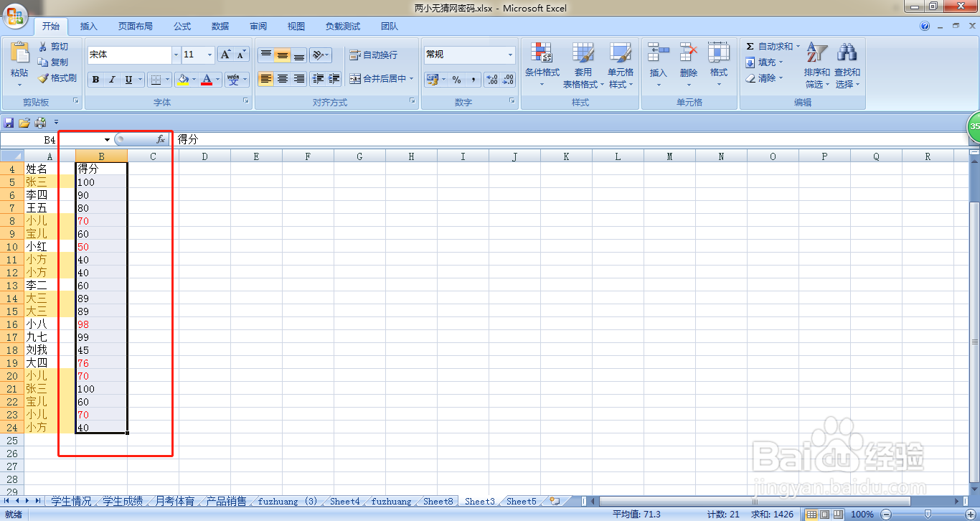980x521 pixels.
Task: Click the increase decimal icon
Action: (x=491, y=80)
